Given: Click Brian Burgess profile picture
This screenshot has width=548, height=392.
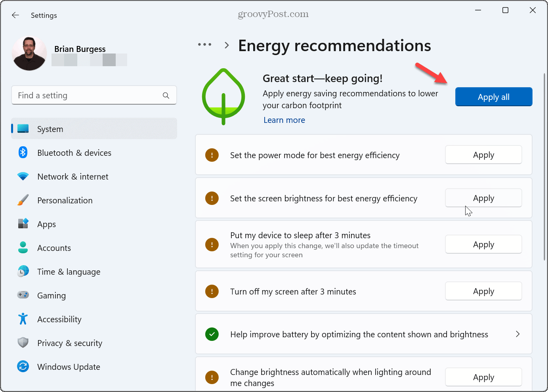Looking at the screenshot, I should click(x=30, y=54).
